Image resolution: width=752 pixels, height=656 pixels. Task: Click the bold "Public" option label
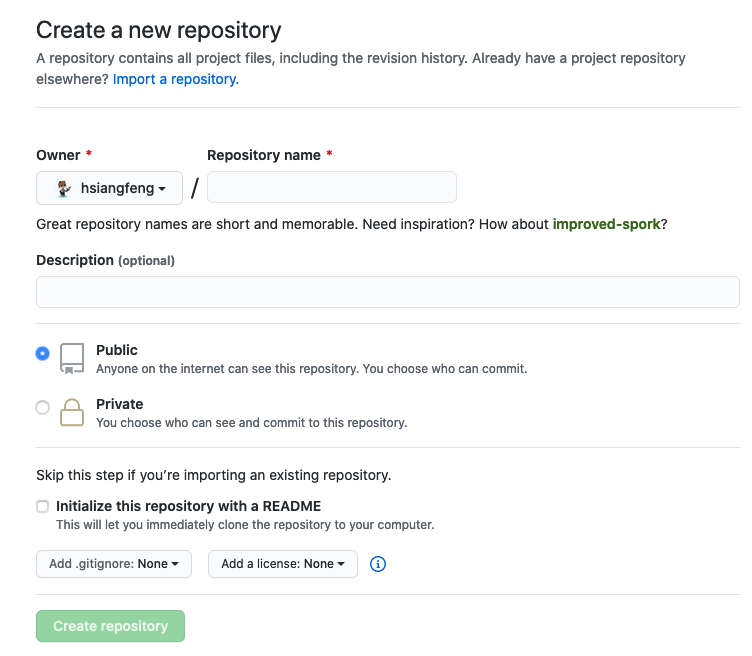coord(117,350)
